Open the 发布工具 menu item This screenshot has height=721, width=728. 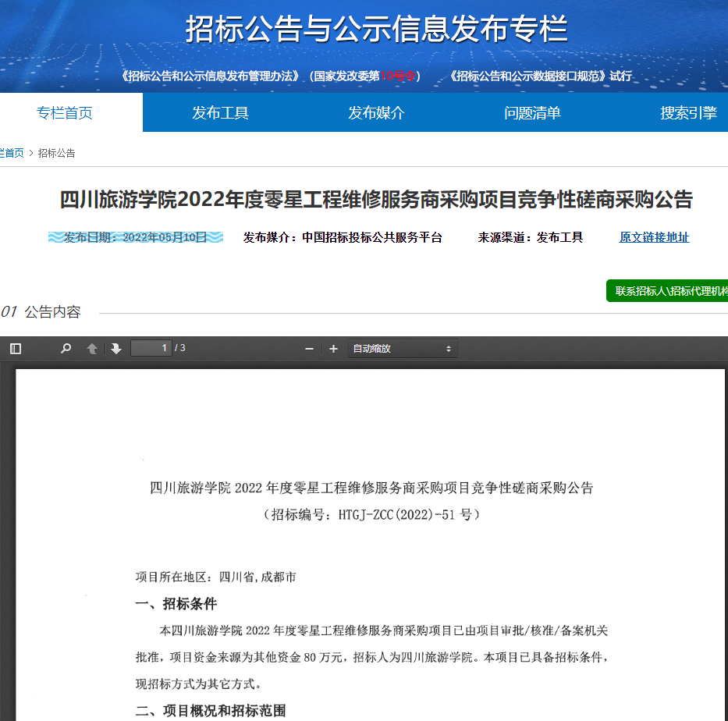(221, 113)
